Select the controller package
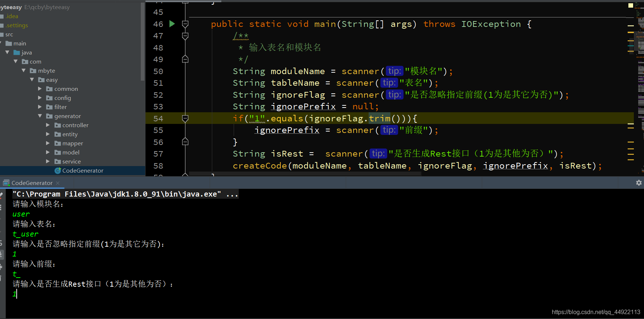Screen dimensions: 644x319 click(75, 125)
